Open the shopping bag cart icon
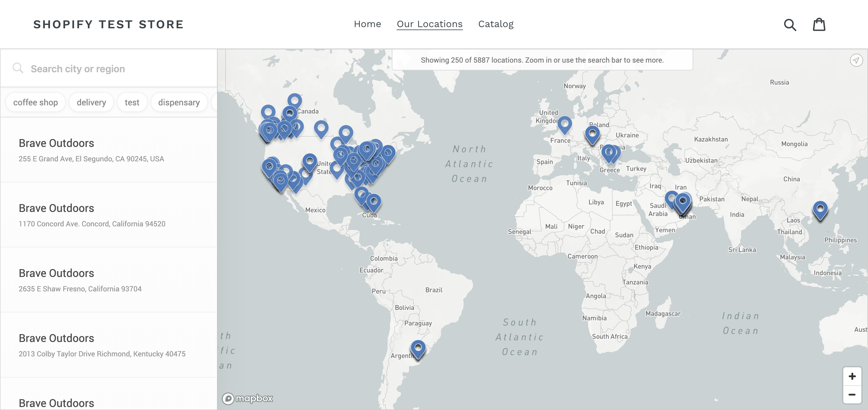This screenshot has height=410, width=868. tap(819, 25)
